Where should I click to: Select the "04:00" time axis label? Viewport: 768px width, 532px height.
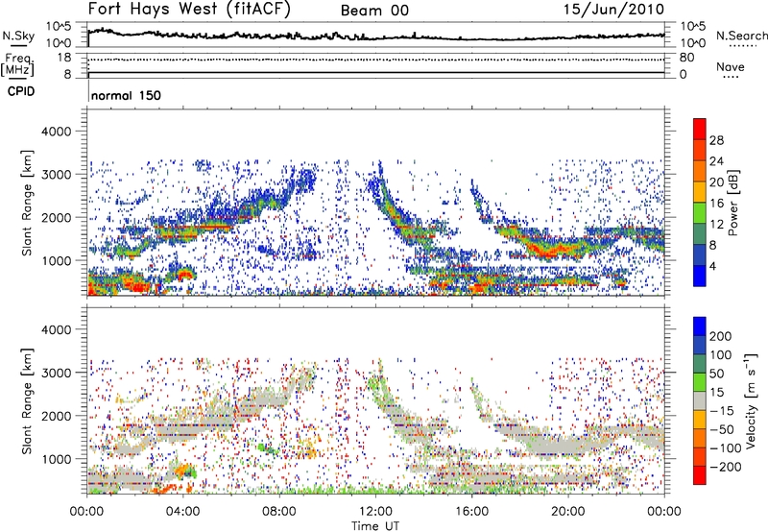coord(182,512)
